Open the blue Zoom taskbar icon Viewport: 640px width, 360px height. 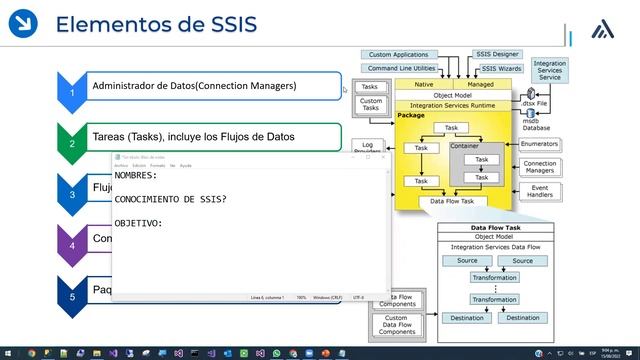[309, 353]
